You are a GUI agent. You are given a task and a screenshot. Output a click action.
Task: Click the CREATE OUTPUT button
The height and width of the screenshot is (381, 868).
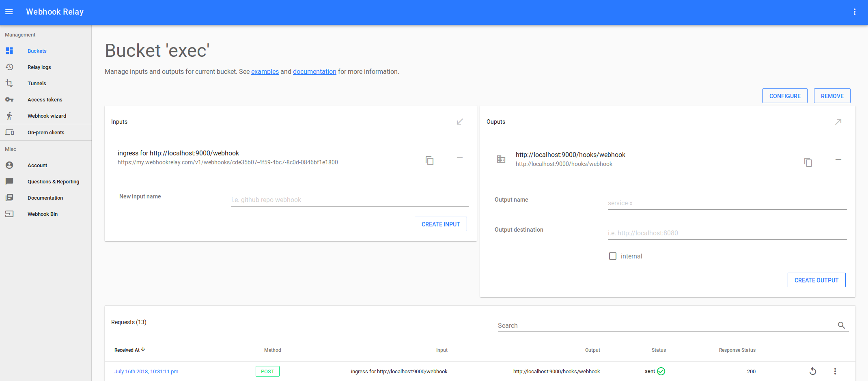pyautogui.click(x=816, y=280)
